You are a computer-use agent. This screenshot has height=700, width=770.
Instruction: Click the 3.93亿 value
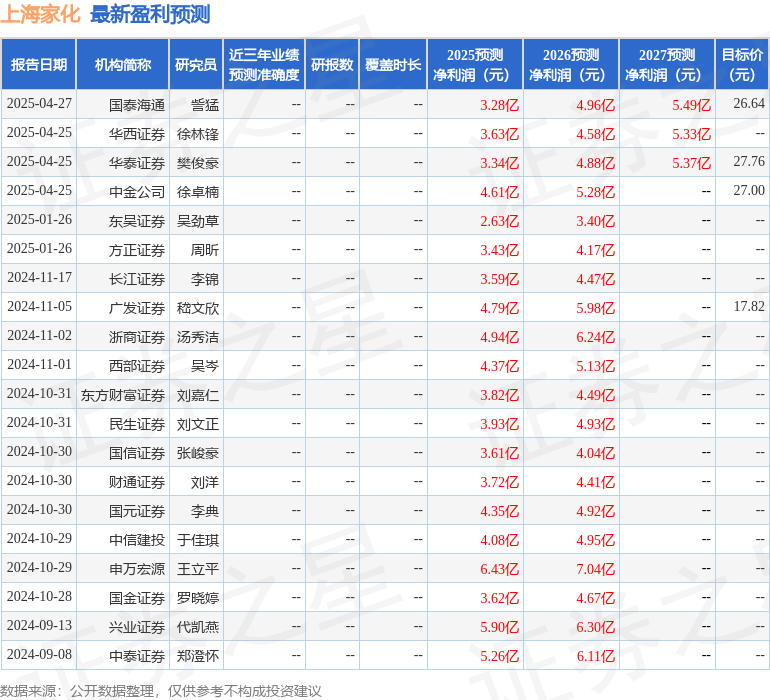pos(499,424)
